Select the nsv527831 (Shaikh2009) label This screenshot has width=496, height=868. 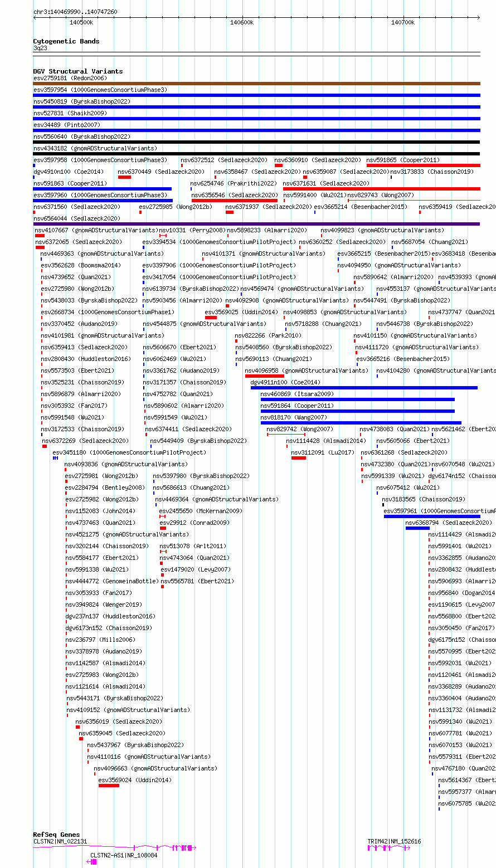click(70, 113)
